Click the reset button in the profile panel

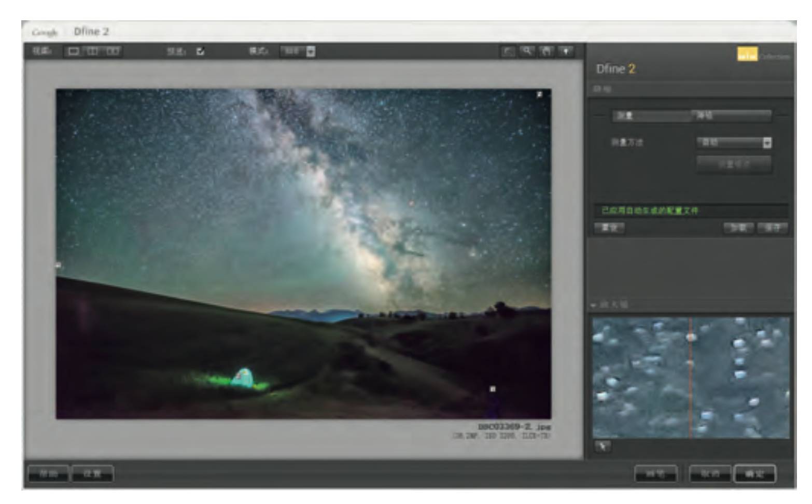(x=609, y=228)
